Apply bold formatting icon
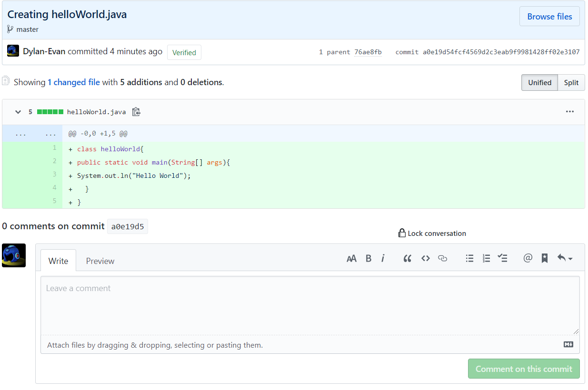This screenshot has height=390, width=588. pyautogui.click(x=368, y=258)
